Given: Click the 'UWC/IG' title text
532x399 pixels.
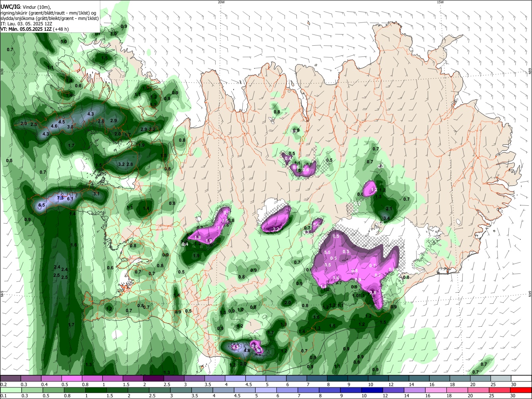Looking at the screenshot, I should [x=10, y=7].
